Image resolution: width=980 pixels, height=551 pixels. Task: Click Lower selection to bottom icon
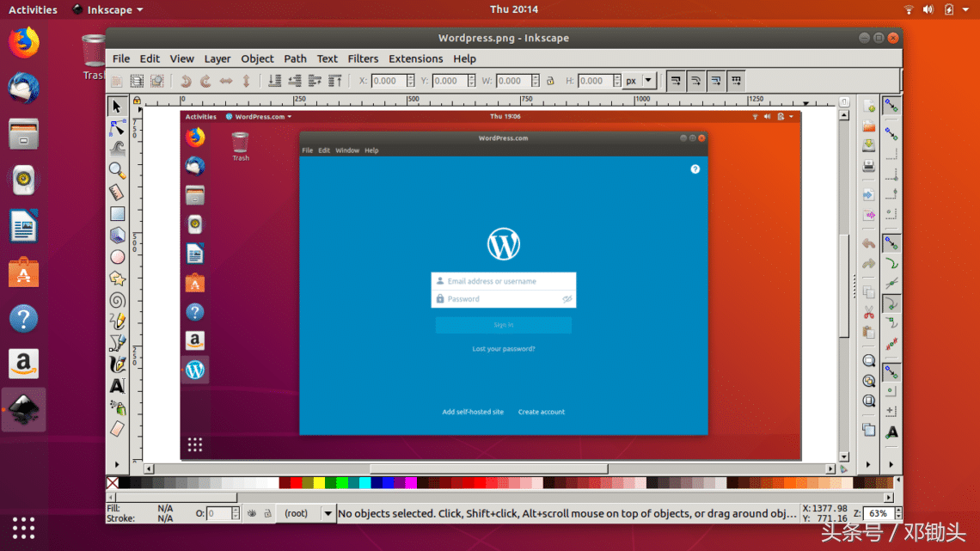click(274, 81)
